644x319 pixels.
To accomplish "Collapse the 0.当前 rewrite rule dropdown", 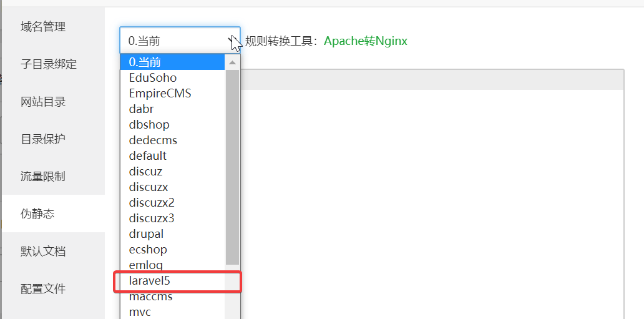I will click(x=180, y=41).
